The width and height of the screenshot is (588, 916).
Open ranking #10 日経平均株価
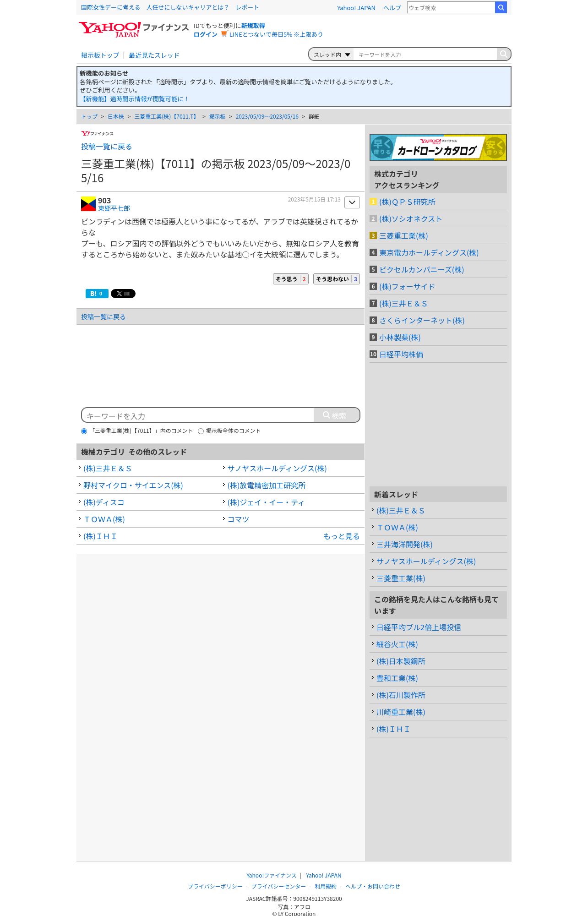tap(401, 354)
